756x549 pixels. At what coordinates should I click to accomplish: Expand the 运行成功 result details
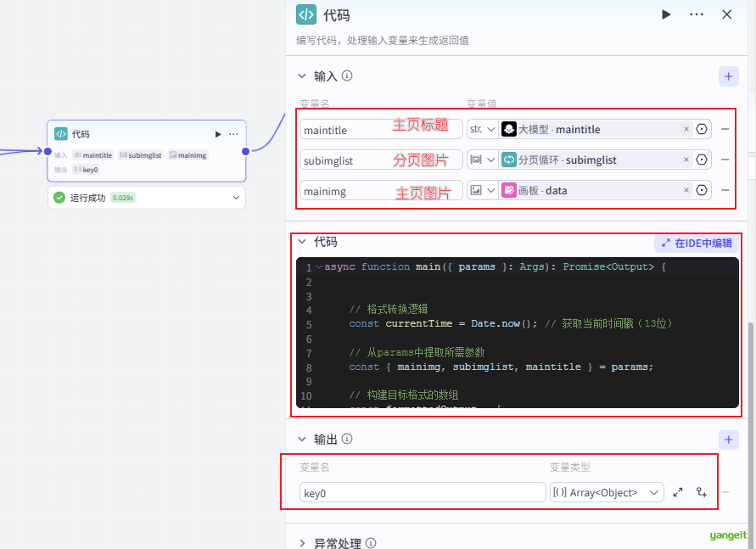point(236,198)
